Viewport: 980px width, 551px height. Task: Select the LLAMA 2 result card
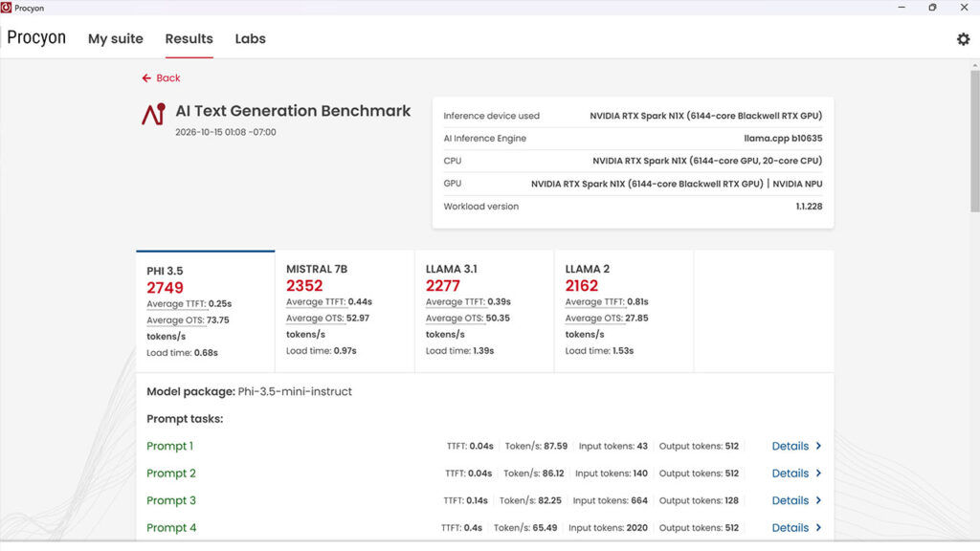click(624, 312)
